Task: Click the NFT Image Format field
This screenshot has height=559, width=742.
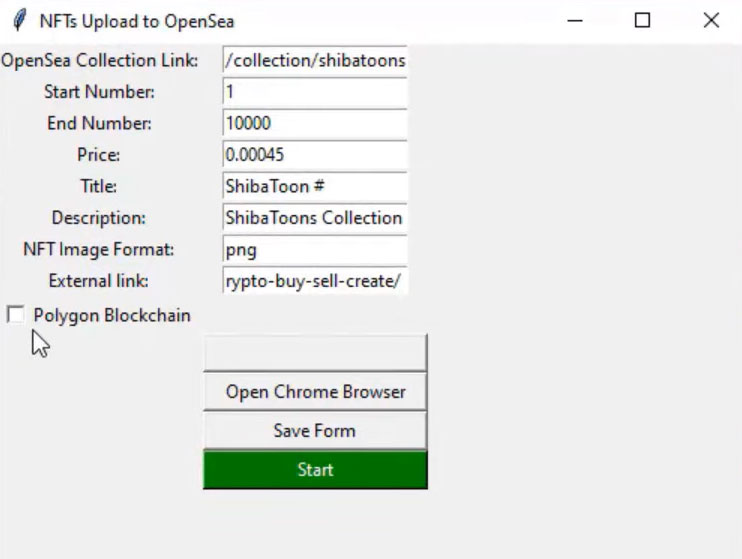Action: click(315, 249)
